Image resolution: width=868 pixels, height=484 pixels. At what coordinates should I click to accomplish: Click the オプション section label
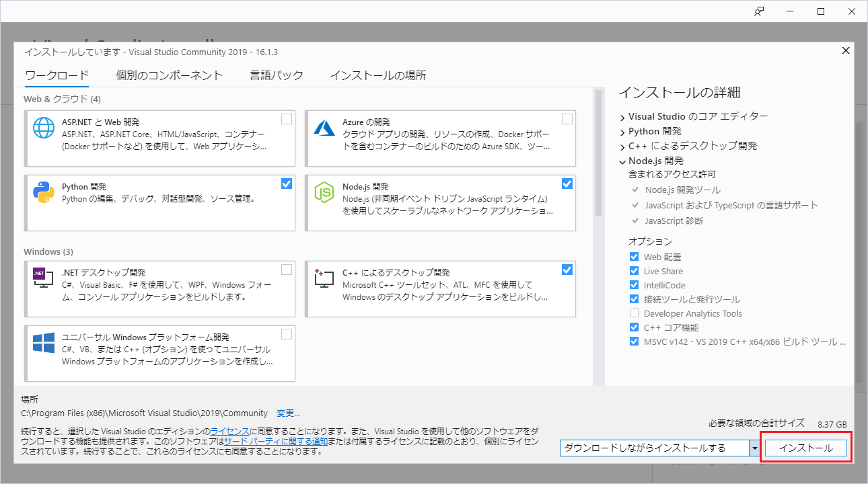coord(650,241)
